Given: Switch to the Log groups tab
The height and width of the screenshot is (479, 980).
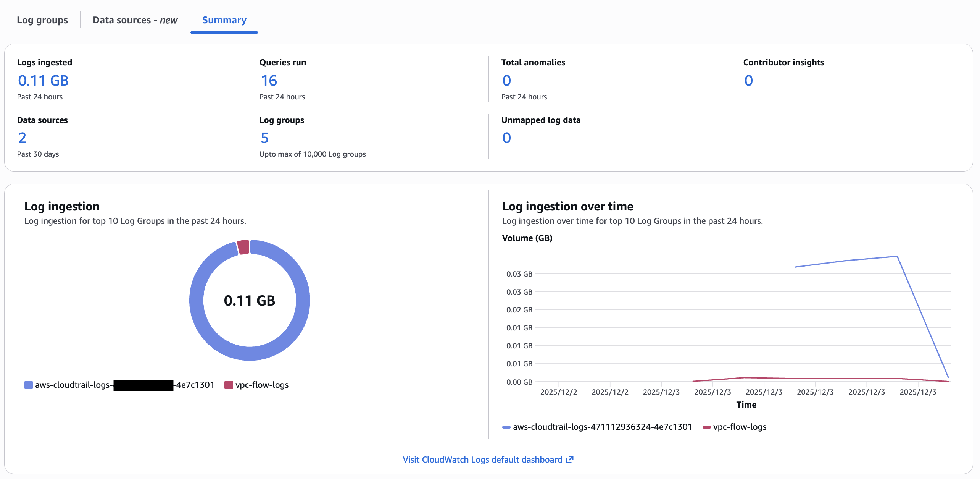Looking at the screenshot, I should (x=42, y=20).
